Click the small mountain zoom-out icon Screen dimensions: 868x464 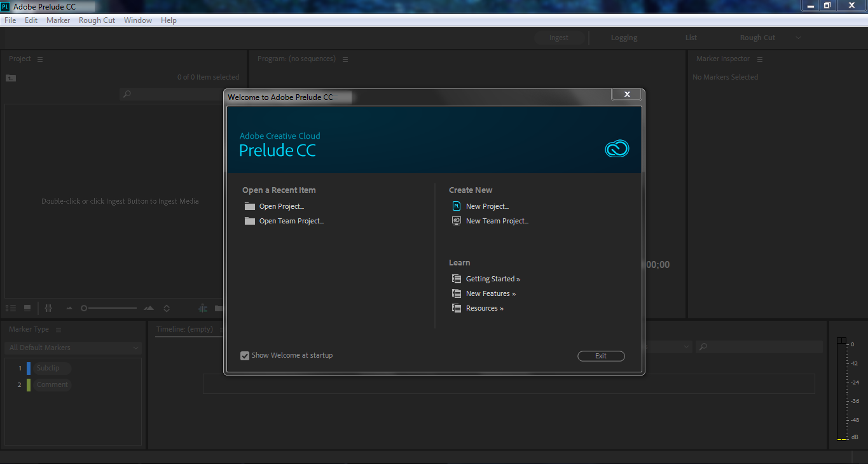69,308
